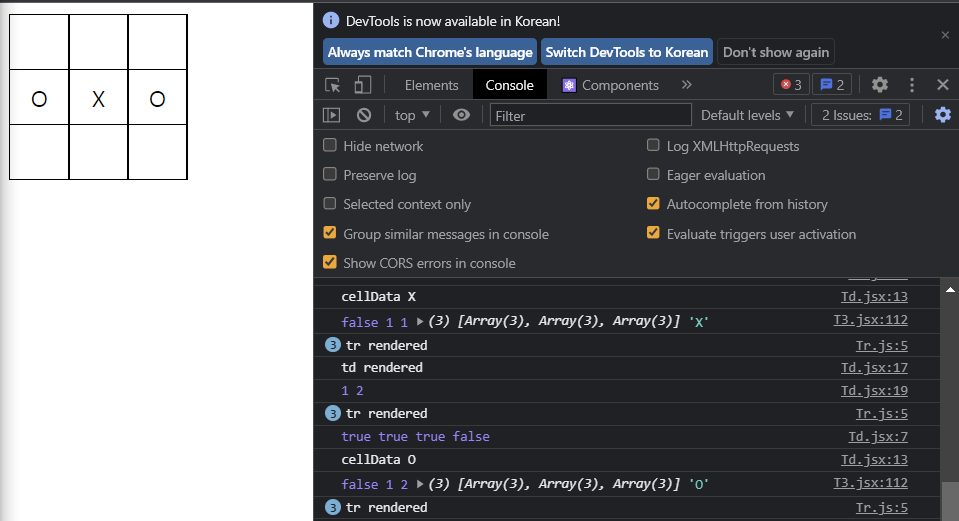Show more tabs via the double chevron
The width and height of the screenshot is (959, 521).
click(686, 85)
